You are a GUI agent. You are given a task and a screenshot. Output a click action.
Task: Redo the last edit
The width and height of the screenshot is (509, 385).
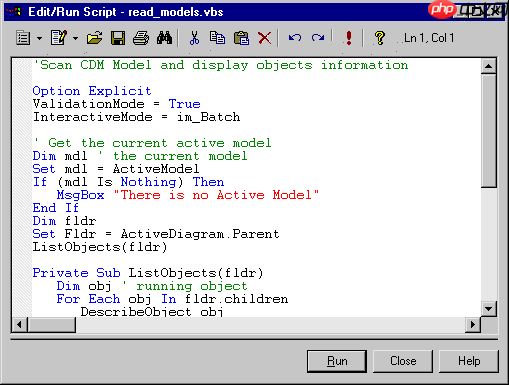tap(318, 38)
